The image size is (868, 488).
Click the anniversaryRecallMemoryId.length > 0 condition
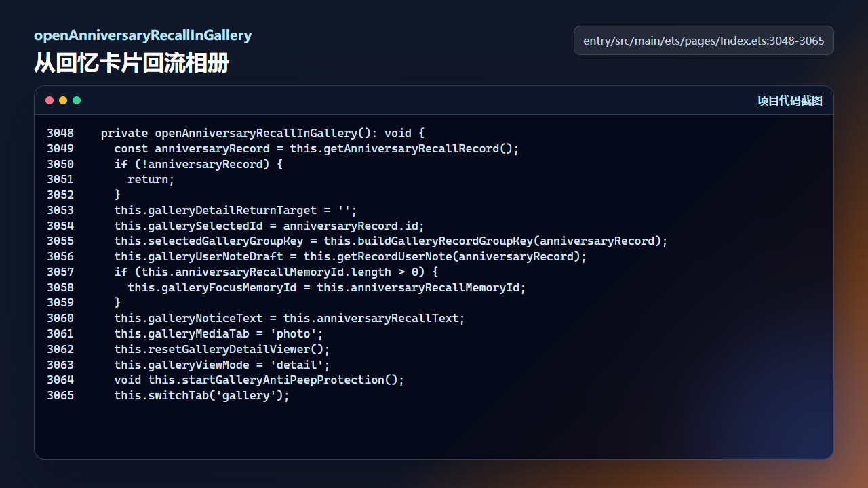pos(277,272)
